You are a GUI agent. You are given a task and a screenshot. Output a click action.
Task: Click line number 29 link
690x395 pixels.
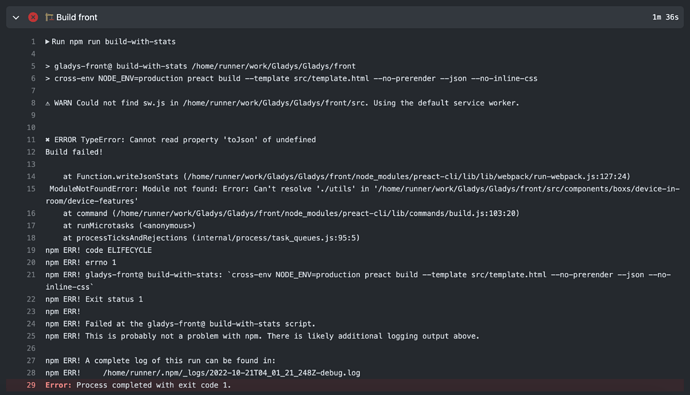point(31,385)
